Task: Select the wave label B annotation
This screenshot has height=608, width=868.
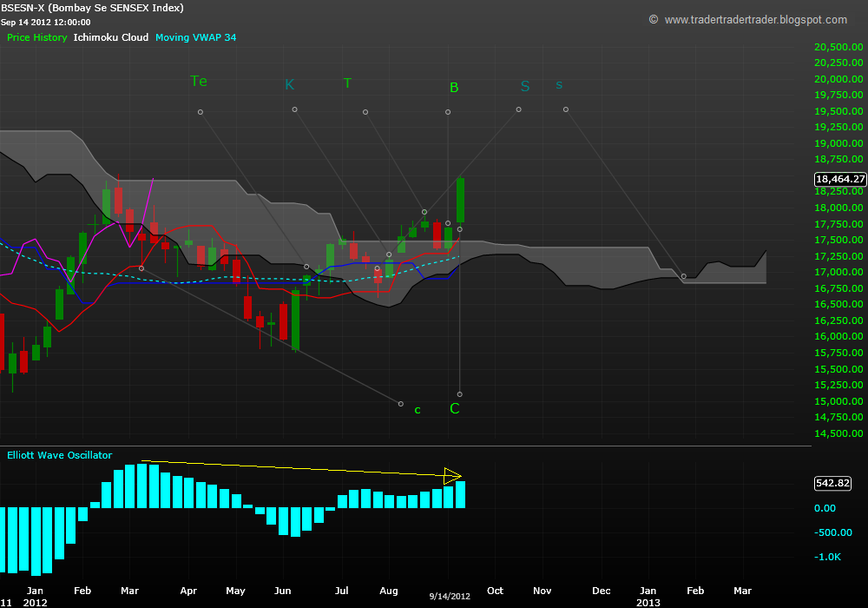Action: click(x=453, y=87)
